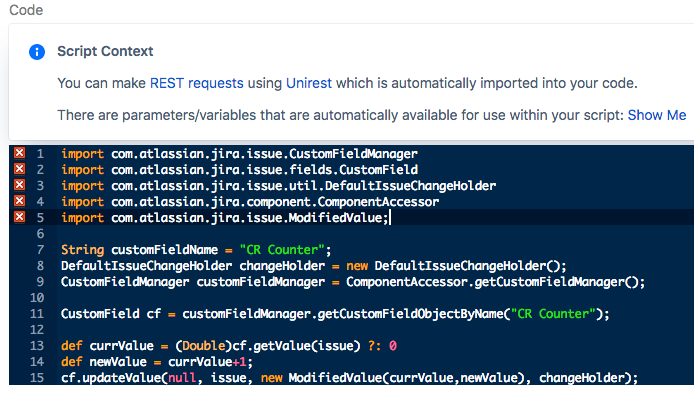The height and width of the screenshot is (396, 694).
Task: Click the line number 10 in gutter
Action: tap(37, 297)
